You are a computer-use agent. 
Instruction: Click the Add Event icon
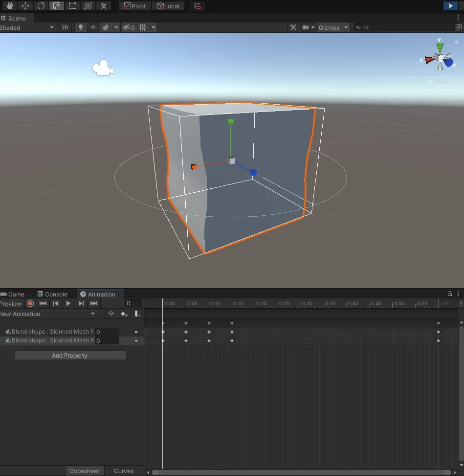pyautogui.click(x=137, y=314)
